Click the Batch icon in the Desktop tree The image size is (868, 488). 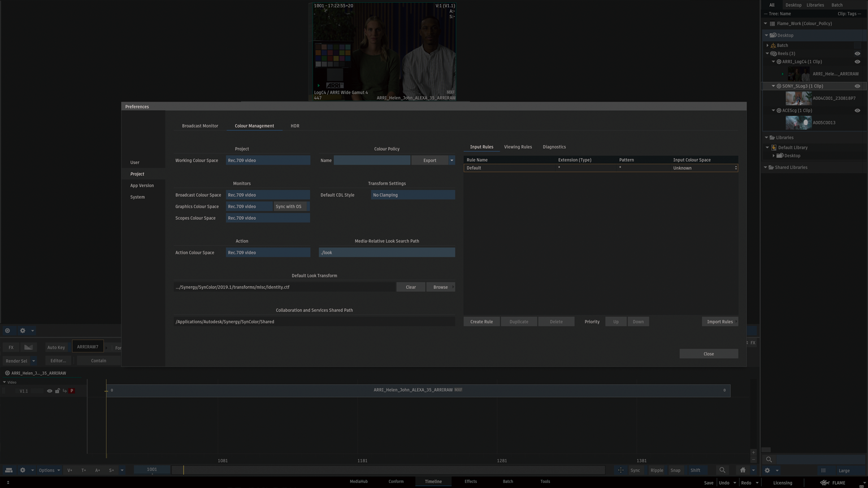[773, 45]
